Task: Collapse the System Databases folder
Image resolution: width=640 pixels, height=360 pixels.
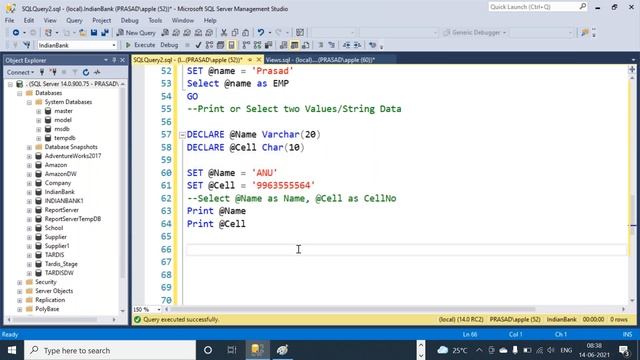Action: tap(29, 102)
